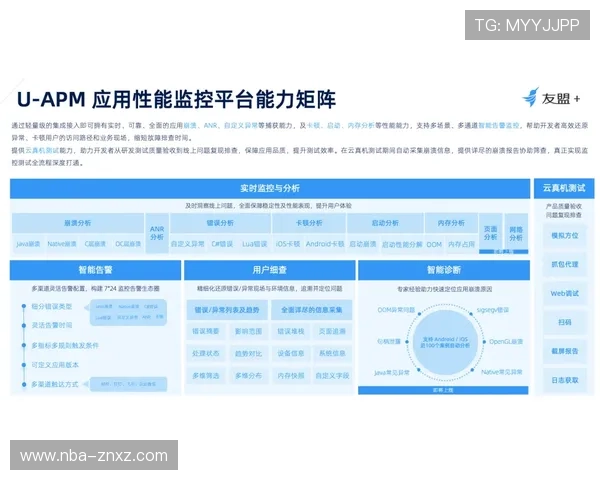The width and height of the screenshot is (600, 480).
Task: Select the C层崩溃 cell
Action: point(95,244)
